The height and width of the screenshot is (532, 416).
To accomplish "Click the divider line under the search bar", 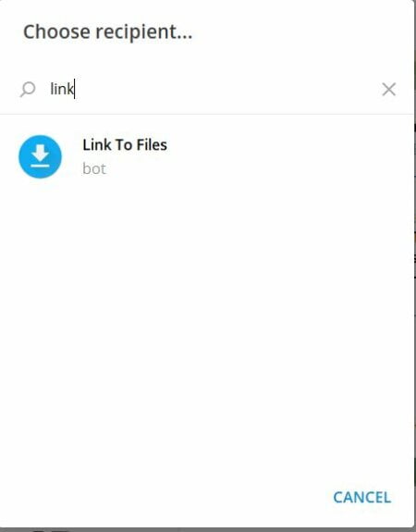I will coord(207,114).
